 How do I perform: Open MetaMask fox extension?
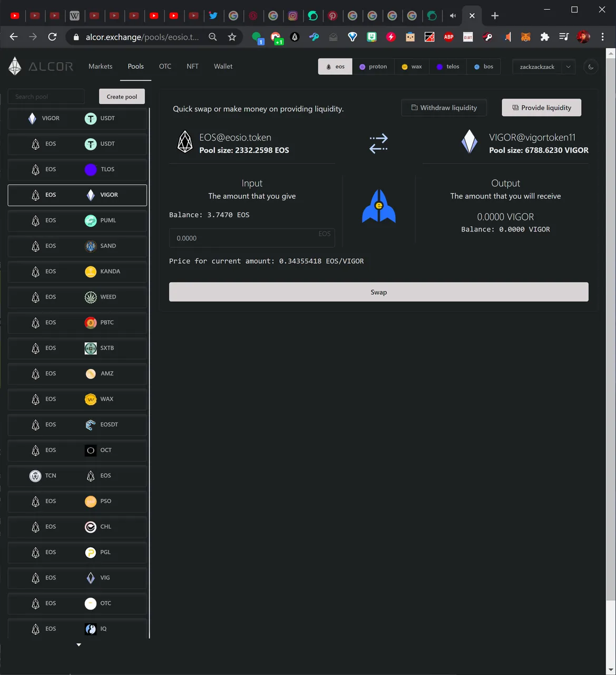[x=525, y=37]
